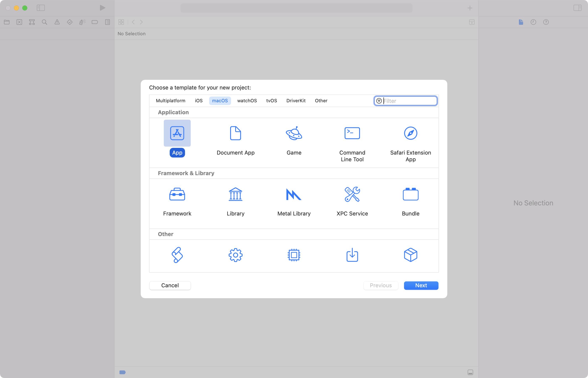The image size is (588, 378).
Task: Switch to the iOS tab
Action: [x=198, y=100]
